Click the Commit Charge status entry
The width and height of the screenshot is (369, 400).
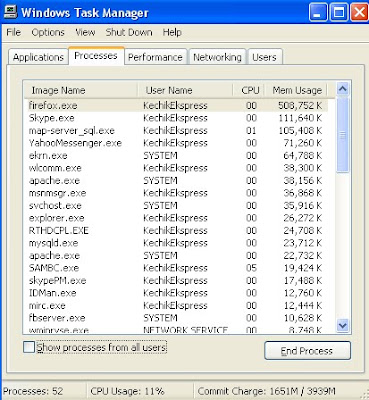coord(267,391)
